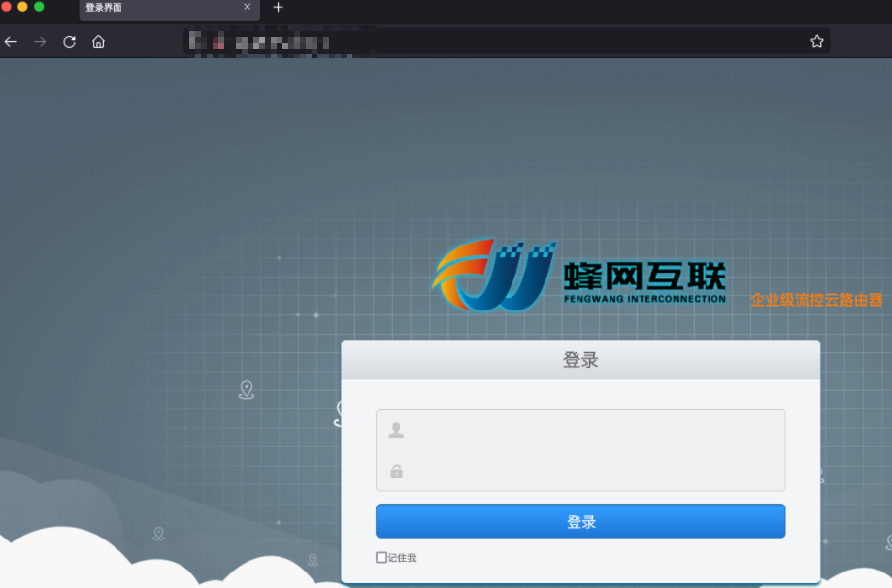Click the password field with lock icon
892x588 pixels.
pyautogui.click(x=580, y=471)
